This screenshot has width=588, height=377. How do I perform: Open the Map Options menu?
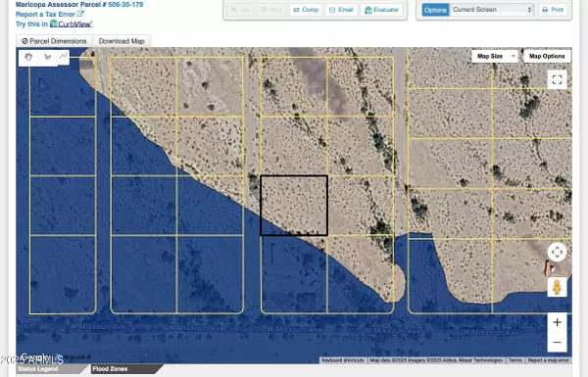pos(547,56)
